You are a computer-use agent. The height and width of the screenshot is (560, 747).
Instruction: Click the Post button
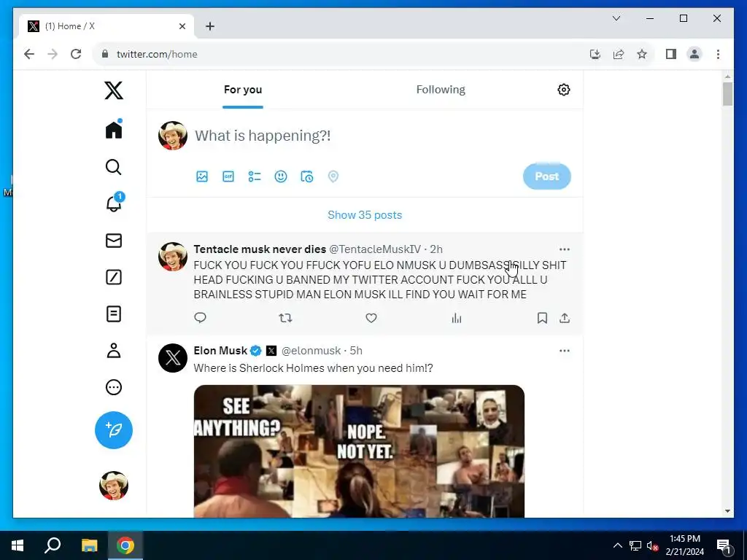pos(547,176)
